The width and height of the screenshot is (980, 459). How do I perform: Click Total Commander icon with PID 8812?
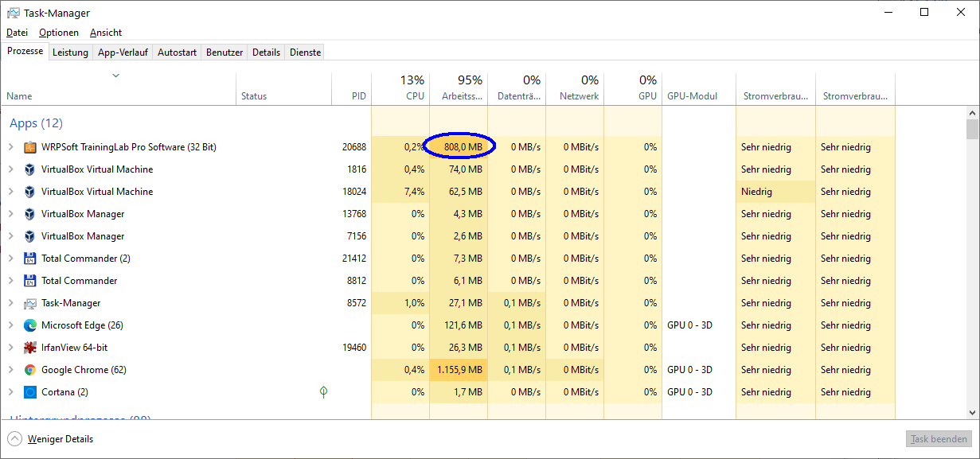click(30, 281)
